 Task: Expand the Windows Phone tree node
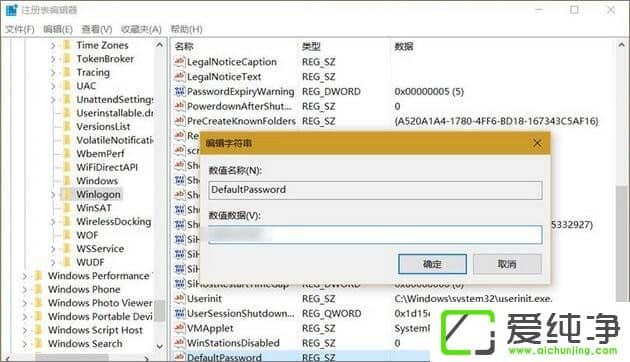(25, 290)
